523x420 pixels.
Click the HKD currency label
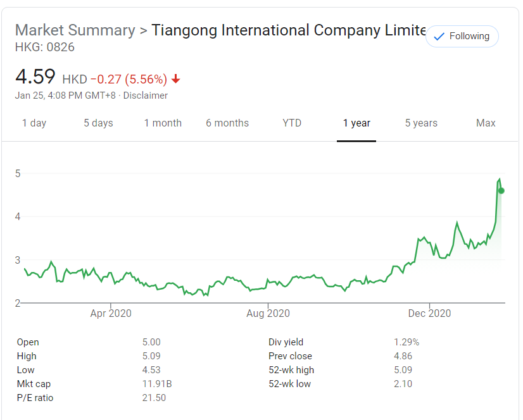click(x=75, y=79)
